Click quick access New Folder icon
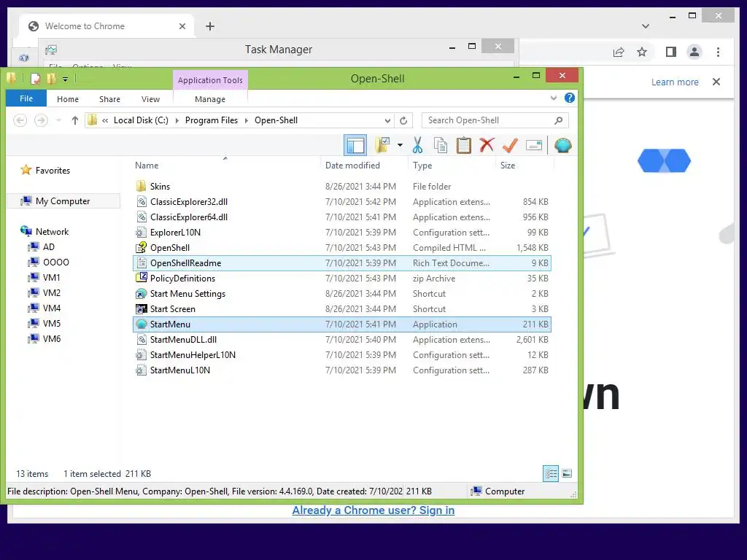The image size is (747, 560). pos(52,79)
